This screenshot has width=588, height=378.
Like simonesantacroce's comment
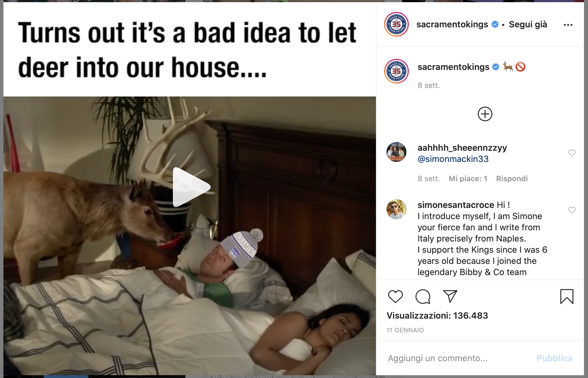coord(572,210)
